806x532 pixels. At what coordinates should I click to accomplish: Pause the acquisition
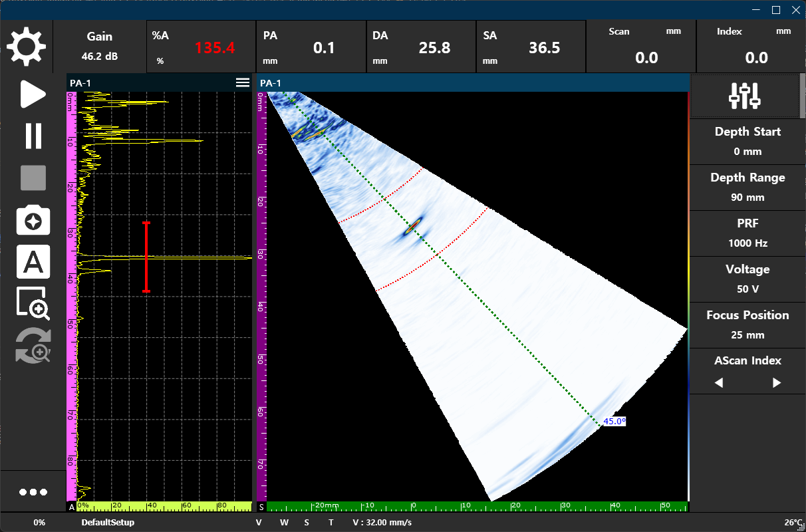[33, 136]
